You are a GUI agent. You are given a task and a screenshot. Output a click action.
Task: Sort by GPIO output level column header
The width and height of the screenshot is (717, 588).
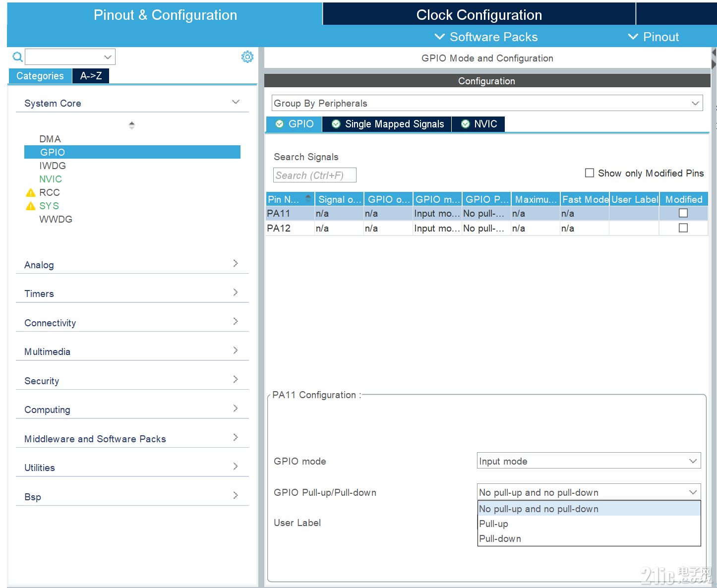[389, 199]
